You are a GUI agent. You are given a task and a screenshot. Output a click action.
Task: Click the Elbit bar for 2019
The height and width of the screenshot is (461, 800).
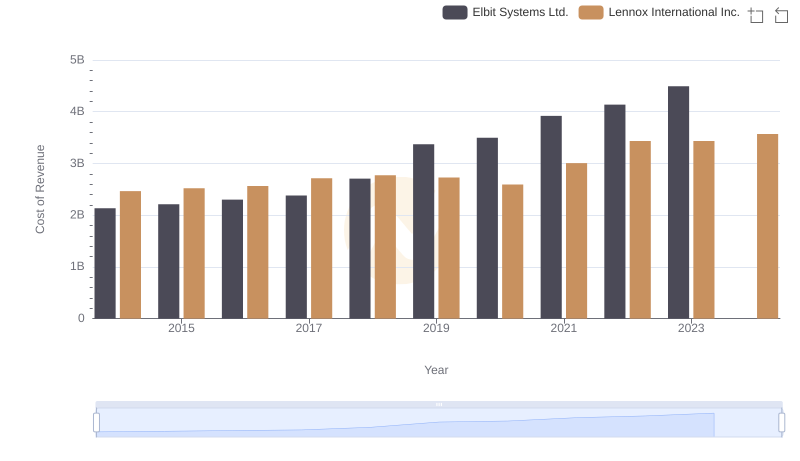(x=423, y=232)
